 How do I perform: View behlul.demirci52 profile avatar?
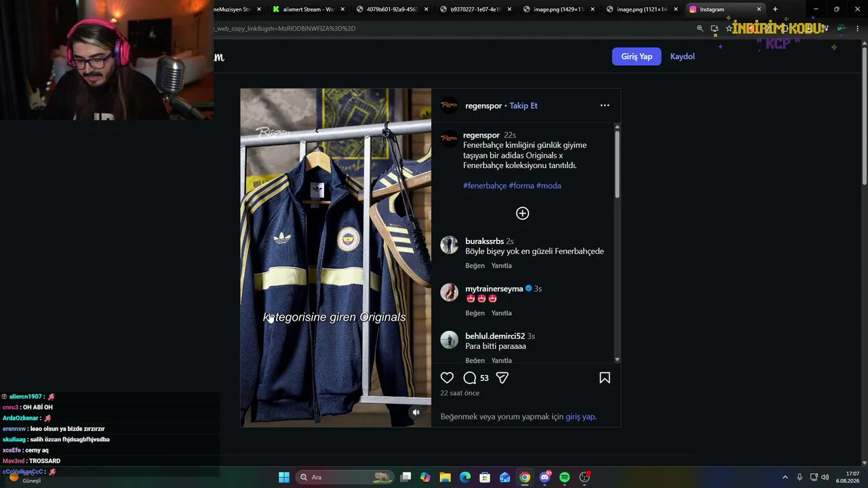[449, 340]
